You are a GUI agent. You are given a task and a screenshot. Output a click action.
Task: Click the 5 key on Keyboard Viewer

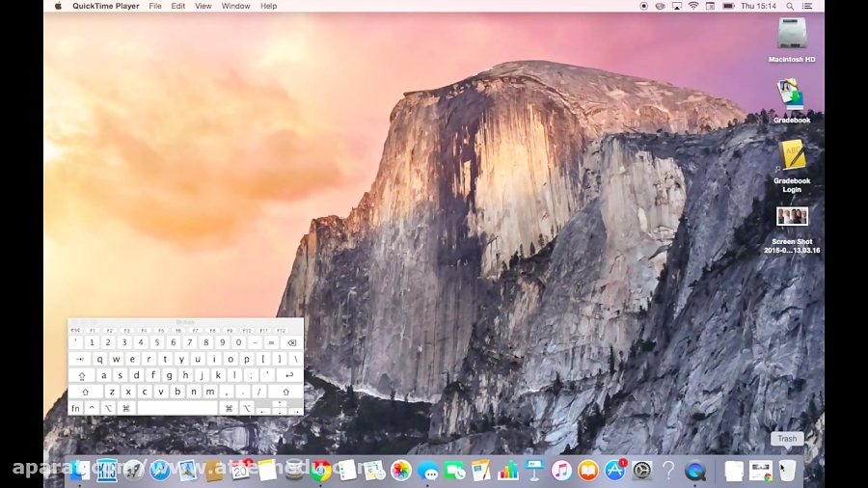point(157,342)
